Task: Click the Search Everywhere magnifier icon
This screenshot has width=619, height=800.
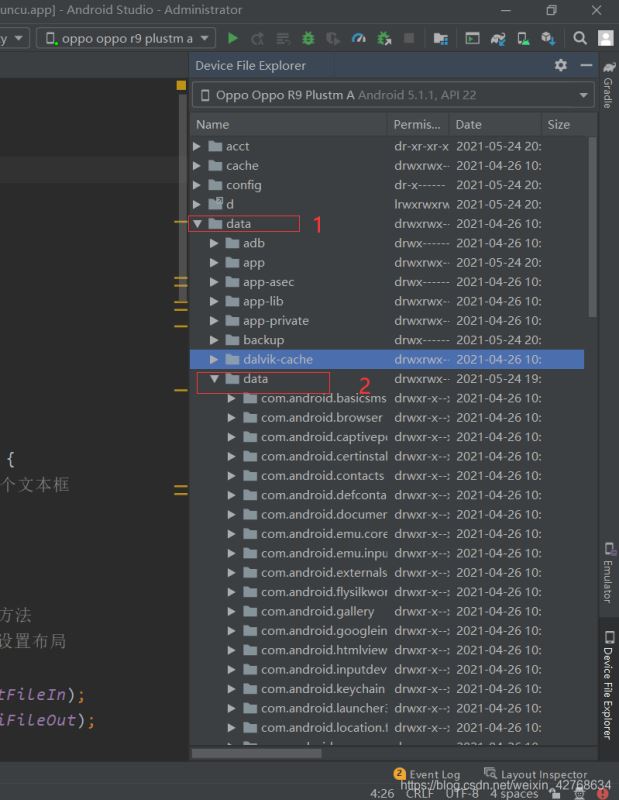Action: 580,38
